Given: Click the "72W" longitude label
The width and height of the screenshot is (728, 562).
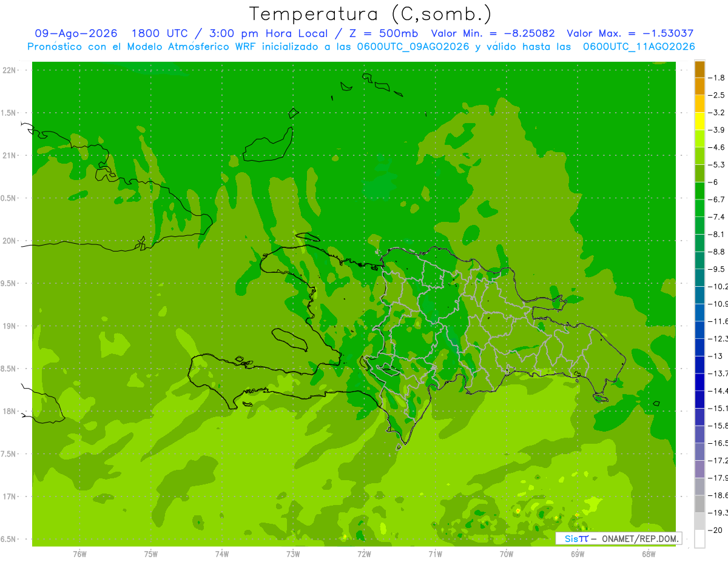Looking at the screenshot, I should click(x=364, y=554).
